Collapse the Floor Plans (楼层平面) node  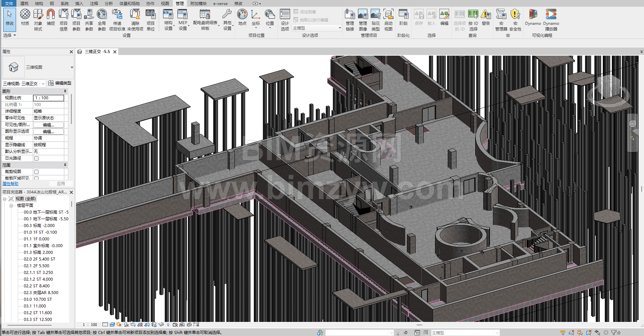(x=11, y=206)
